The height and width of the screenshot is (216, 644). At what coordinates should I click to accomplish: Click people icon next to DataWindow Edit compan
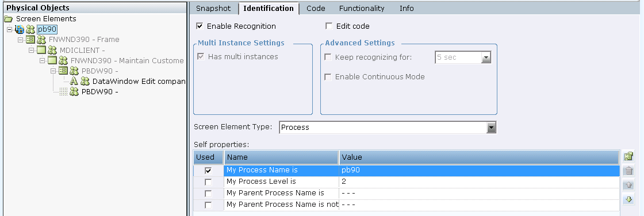[x=85, y=82]
